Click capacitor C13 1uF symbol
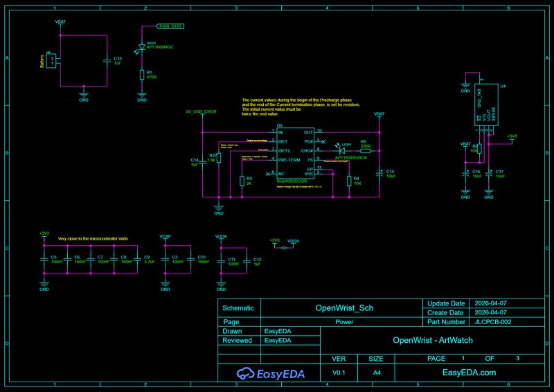554x392 pixels. pyautogui.click(x=107, y=61)
